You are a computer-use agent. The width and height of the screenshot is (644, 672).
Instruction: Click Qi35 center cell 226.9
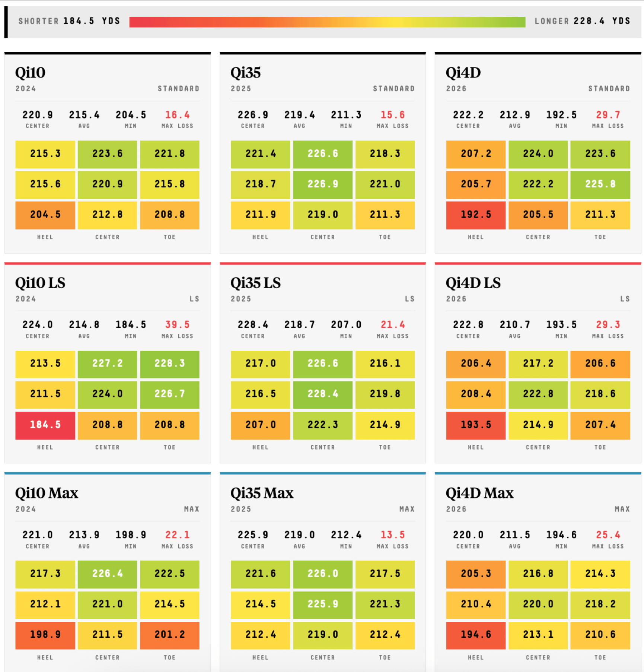pos(323,184)
